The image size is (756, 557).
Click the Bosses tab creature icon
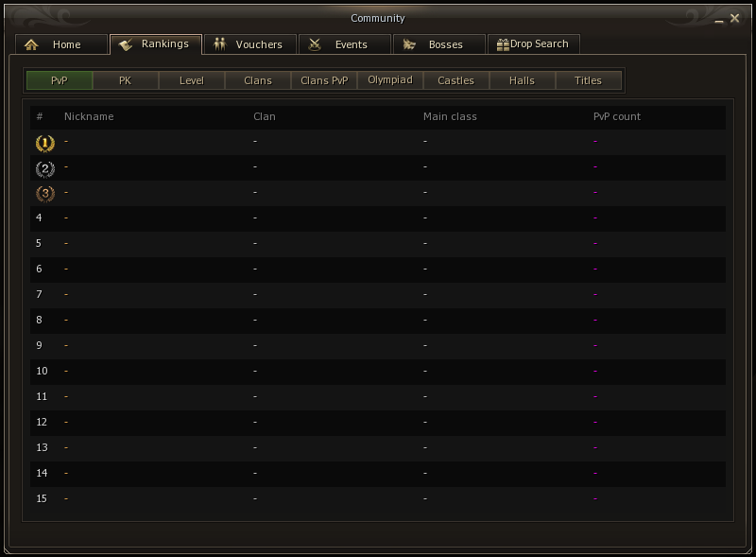pos(409,44)
